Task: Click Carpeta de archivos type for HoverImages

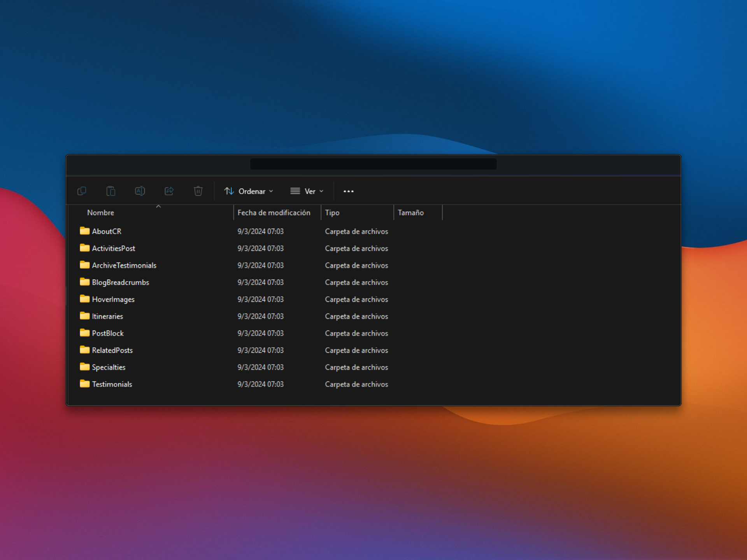Action: click(357, 299)
